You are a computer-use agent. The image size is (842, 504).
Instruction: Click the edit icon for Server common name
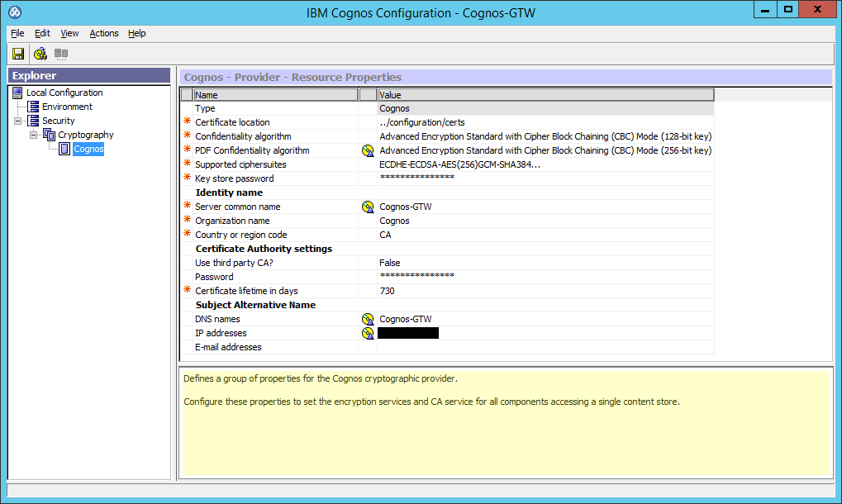(368, 207)
